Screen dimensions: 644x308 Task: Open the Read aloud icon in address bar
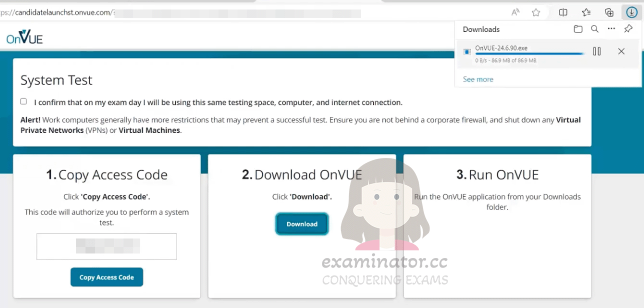[515, 12]
